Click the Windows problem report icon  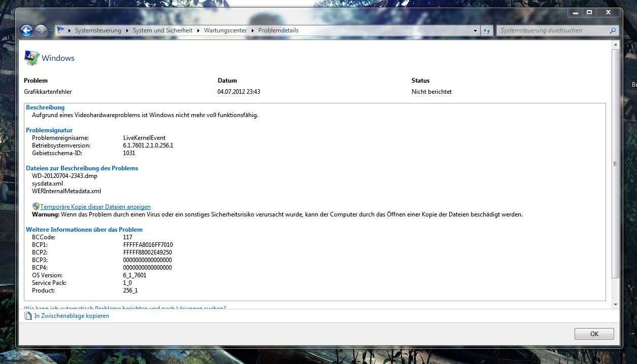[x=31, y=58]
